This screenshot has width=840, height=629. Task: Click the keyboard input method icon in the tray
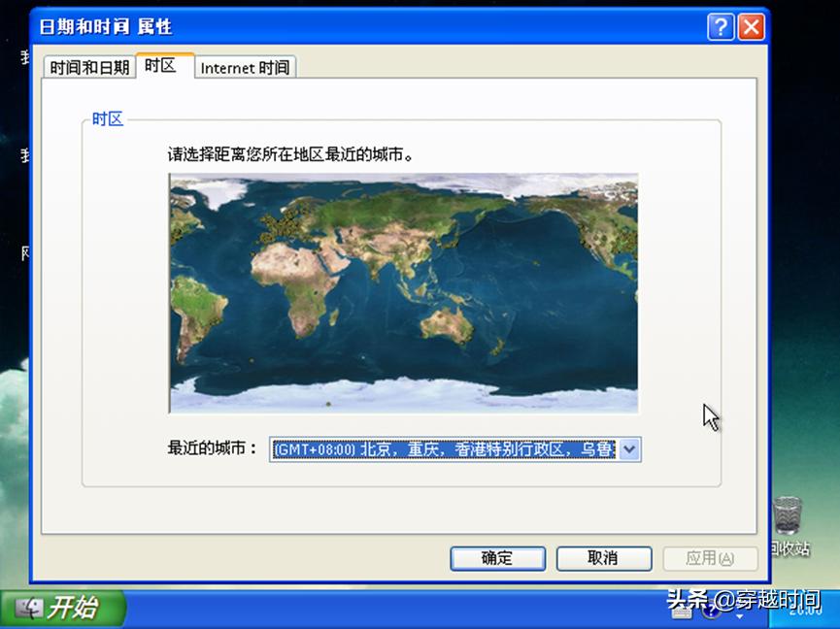click(x=682, y=612)
